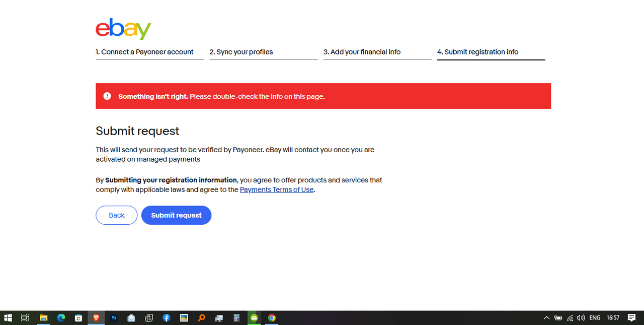Switch to Brave browser in the taskbar
Screen dimensions: 644x325
[96, 318]
